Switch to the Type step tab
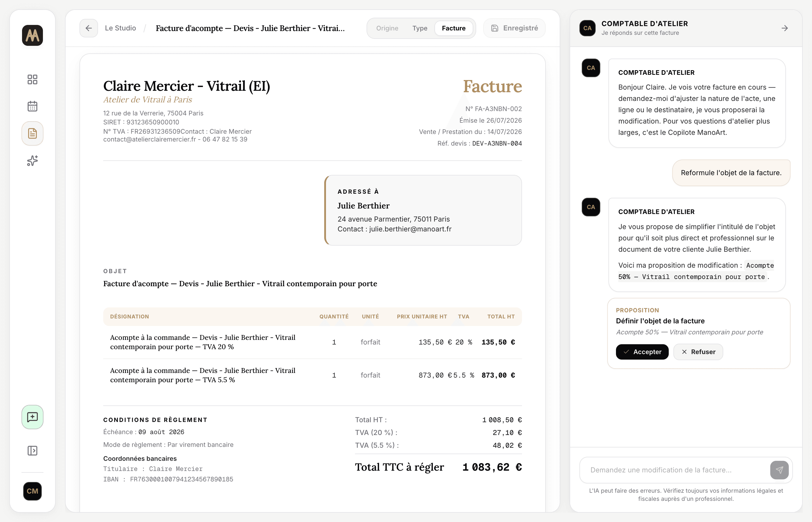The image size is (812, 522). tap(420, 28)
